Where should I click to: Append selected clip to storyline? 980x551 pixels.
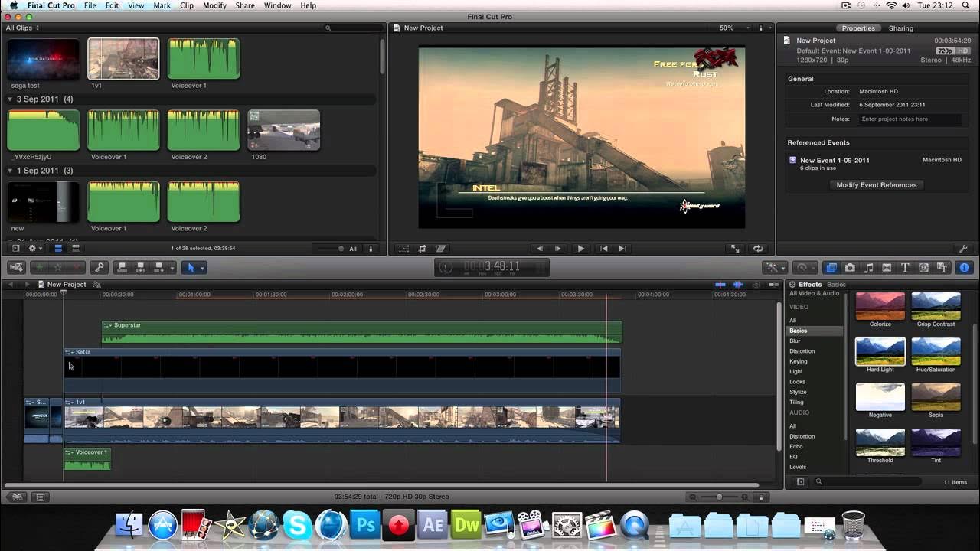click(x=159, y=268)
